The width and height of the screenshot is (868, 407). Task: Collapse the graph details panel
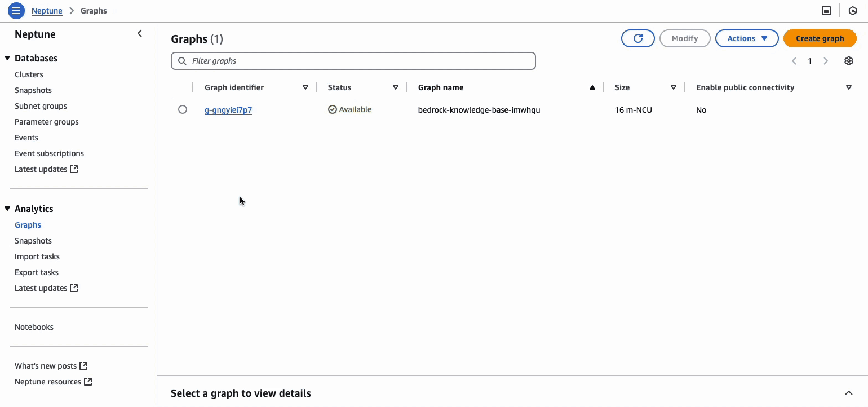coord(848,393)
